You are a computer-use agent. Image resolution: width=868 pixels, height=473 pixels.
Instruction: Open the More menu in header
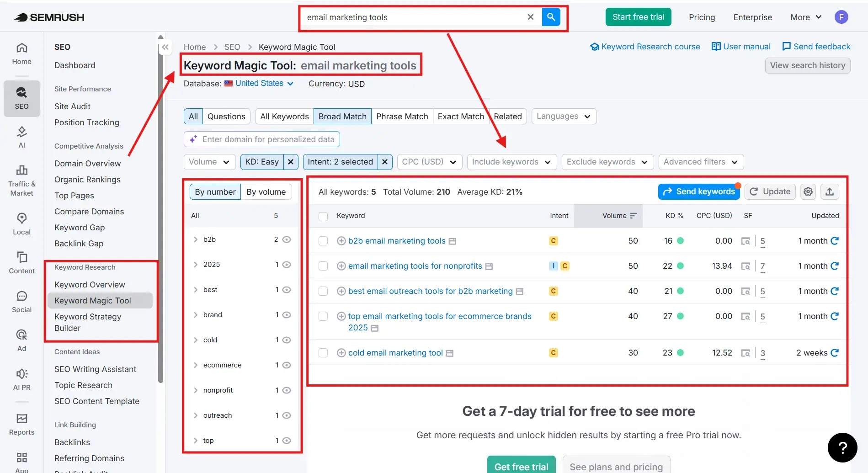pyautogui.click(x=806, y=17)
